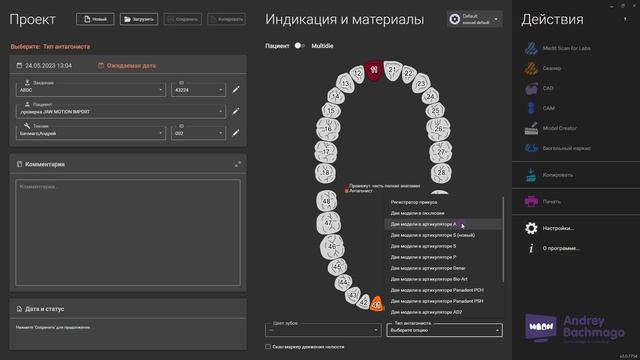
Task: Open О программе info
Action: [553, 248]
